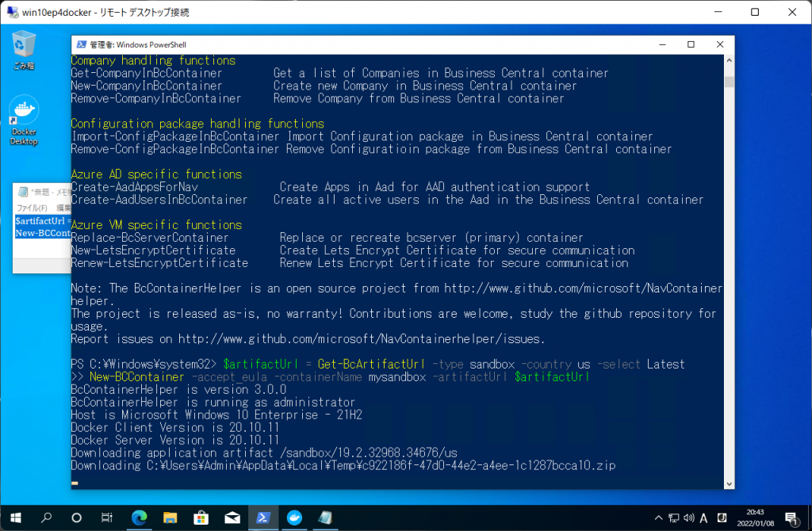Click 'Renew-LetsEncryptCertificate' in the output
This screenshot has height=531, width=812.
click(159, 263)
